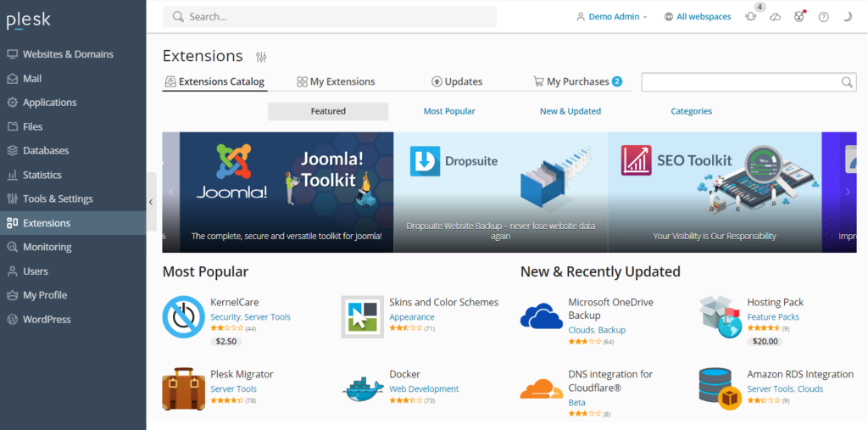Viewport: 868px width, 430px height.
Task: Open the KernelCare extension icon
Action: point(183,317)
